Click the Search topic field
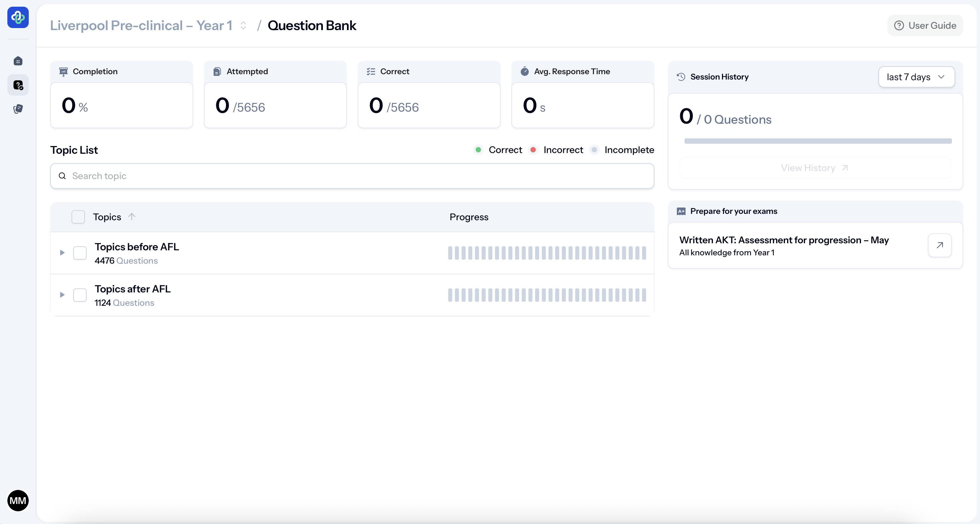This screenshot has width=980, height=524. tap(352, 176)
